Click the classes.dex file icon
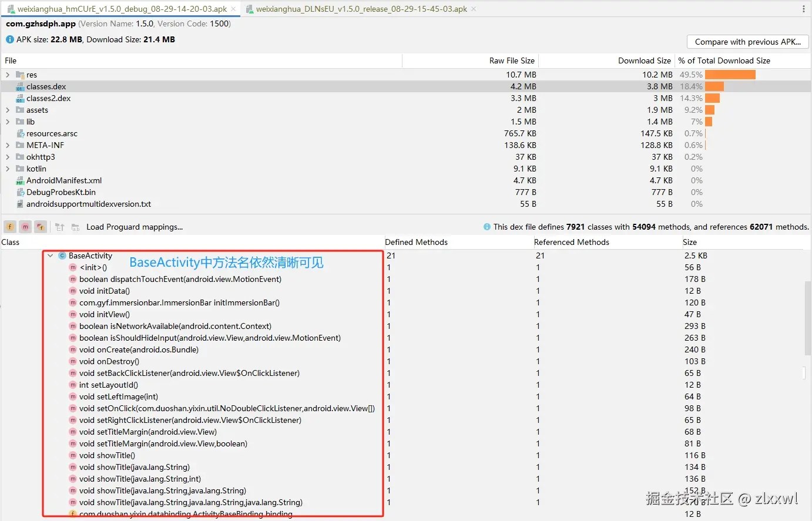 point(20,86)
